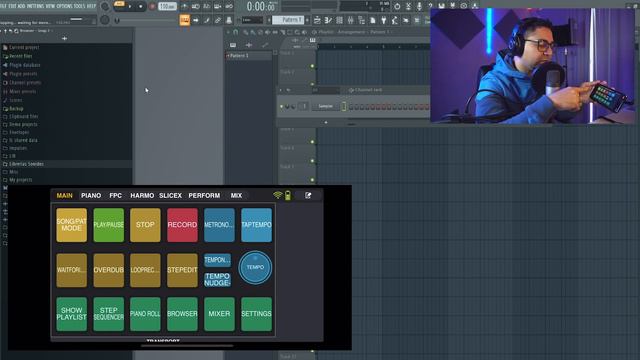The image size is (640, 360).
Task: Tap OVERDUB pad on the phone remote
Action: tap(109, 270)
